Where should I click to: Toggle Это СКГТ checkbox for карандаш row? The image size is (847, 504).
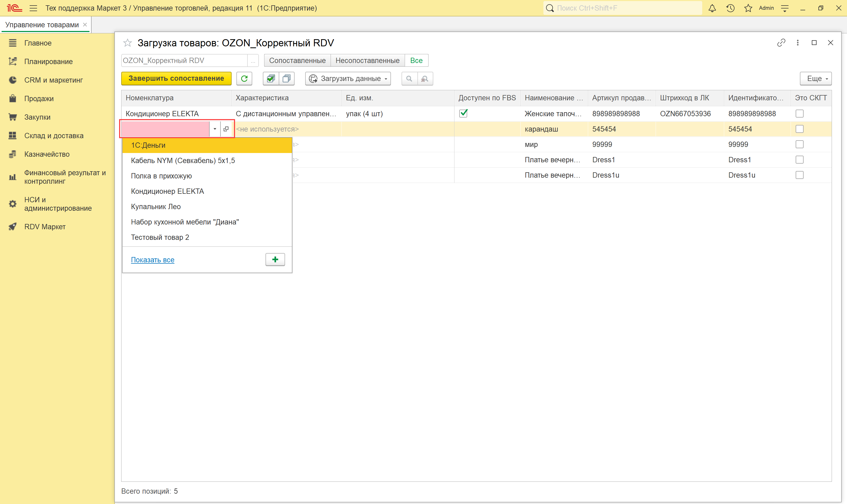tap(799, 129)
